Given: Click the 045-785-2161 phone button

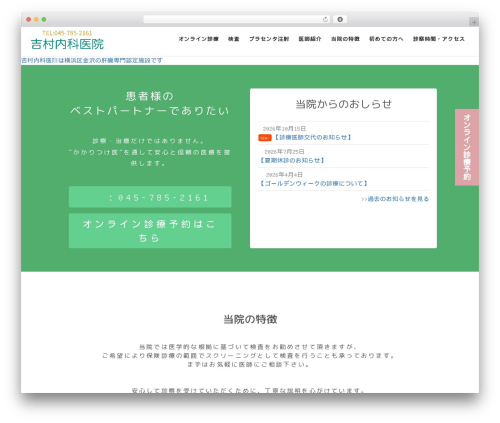Looking at the screenshot, I should (150, 197).
